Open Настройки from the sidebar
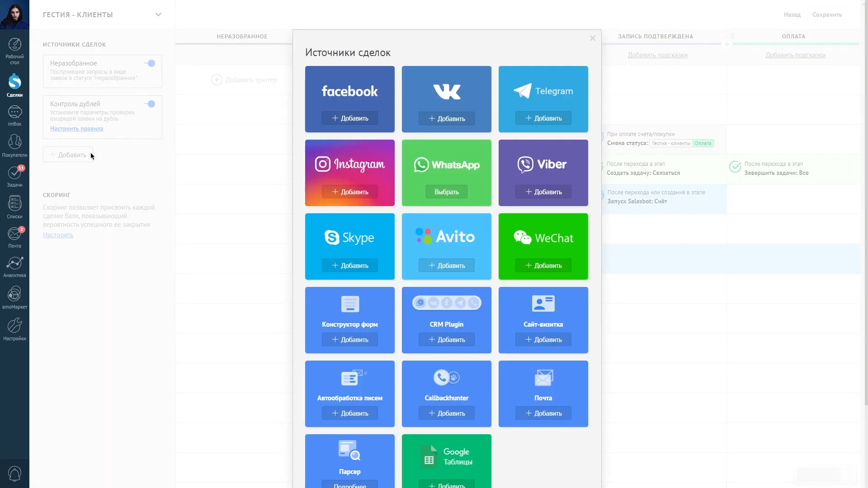The height and width of the screenshot is (488, 868). 14,328
